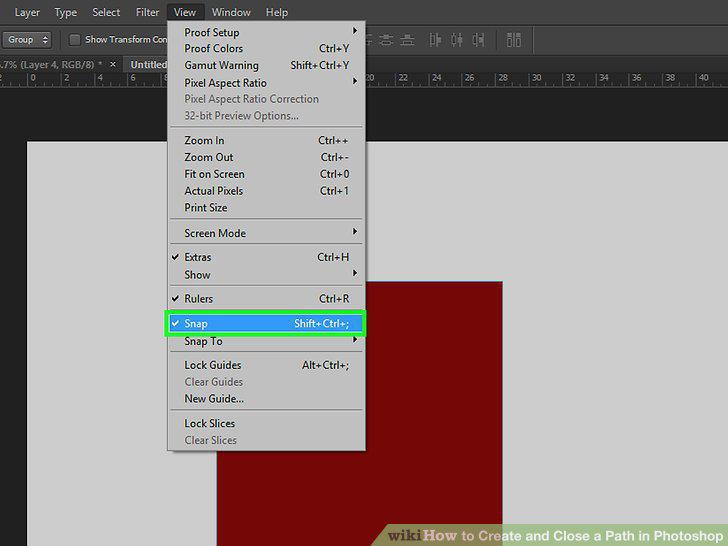Open the Select menu
The width and height of the screenshot is (728, 546).
[x=106, y=13]
